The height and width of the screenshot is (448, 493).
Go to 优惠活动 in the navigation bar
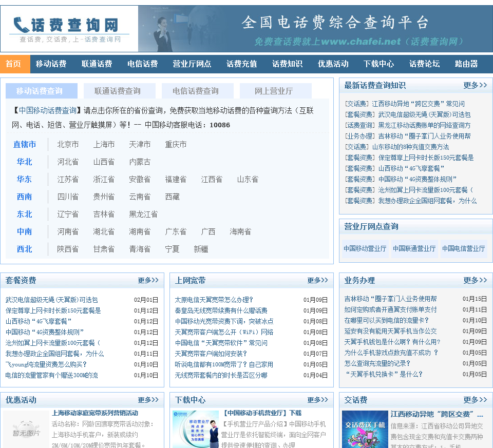point(333,64)
